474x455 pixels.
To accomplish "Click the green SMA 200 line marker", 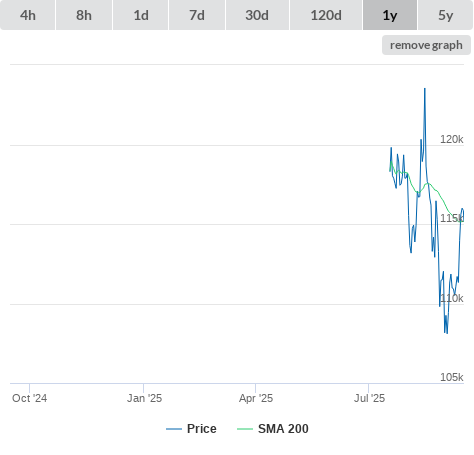I will [x=245, y=429].
